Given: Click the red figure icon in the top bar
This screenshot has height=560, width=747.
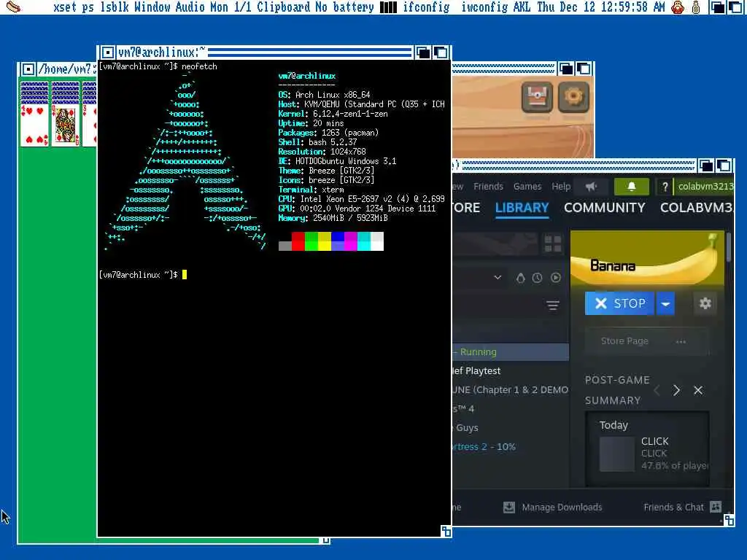Looking at the screenshot, I should (678, 7).
